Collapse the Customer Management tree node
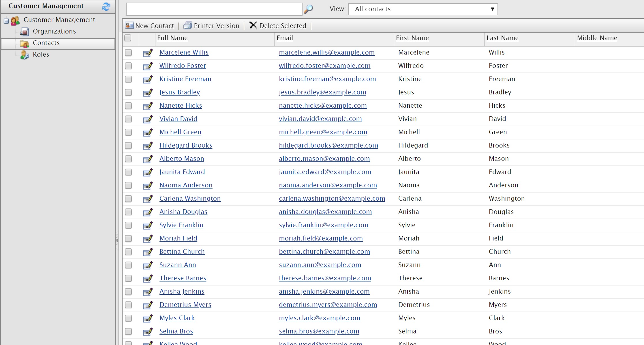The width and height of the screenshot is (644, 345). [x=6, y=21]
